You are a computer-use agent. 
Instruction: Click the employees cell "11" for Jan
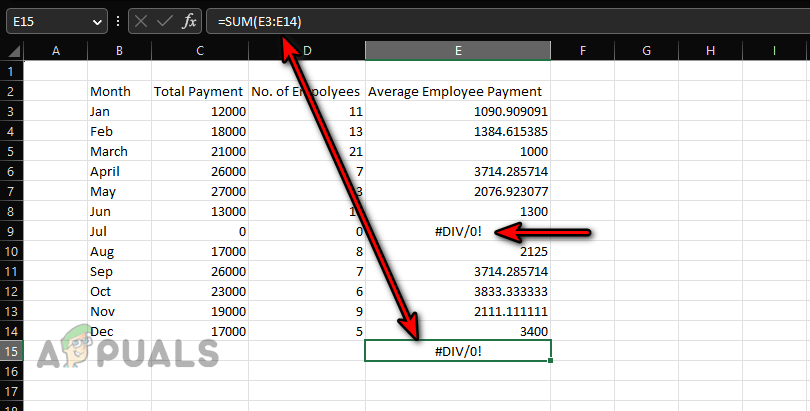point(307,111)
